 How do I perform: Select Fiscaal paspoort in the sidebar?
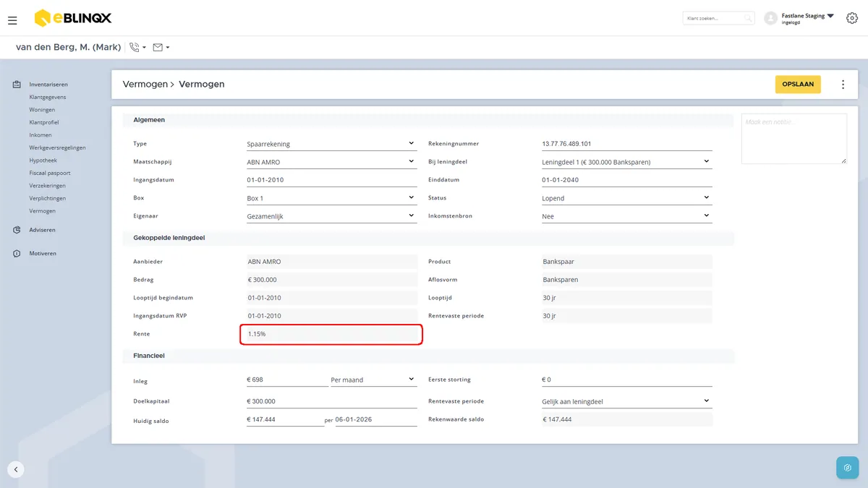point(50,173)
